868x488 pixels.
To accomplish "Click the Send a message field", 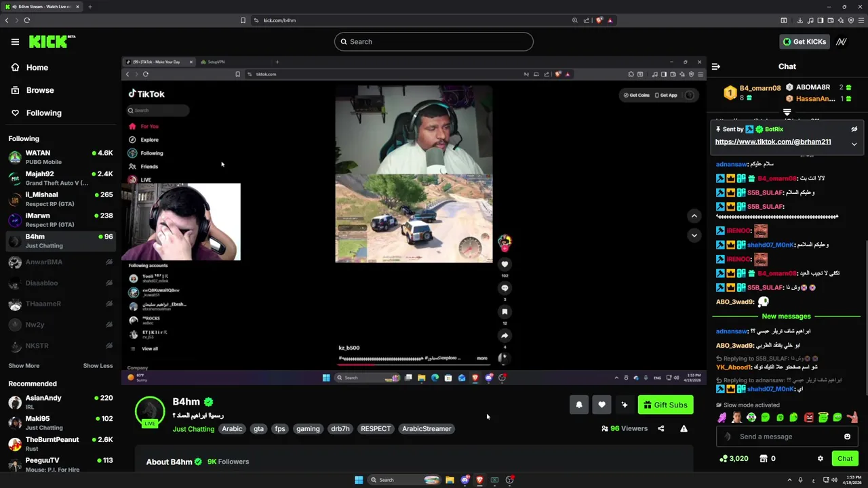I will 787,436.
